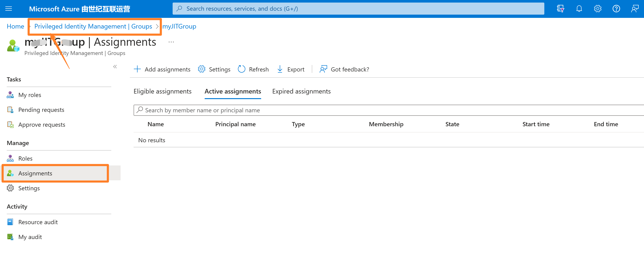Open Home breadcrumb link

(15, 26)
